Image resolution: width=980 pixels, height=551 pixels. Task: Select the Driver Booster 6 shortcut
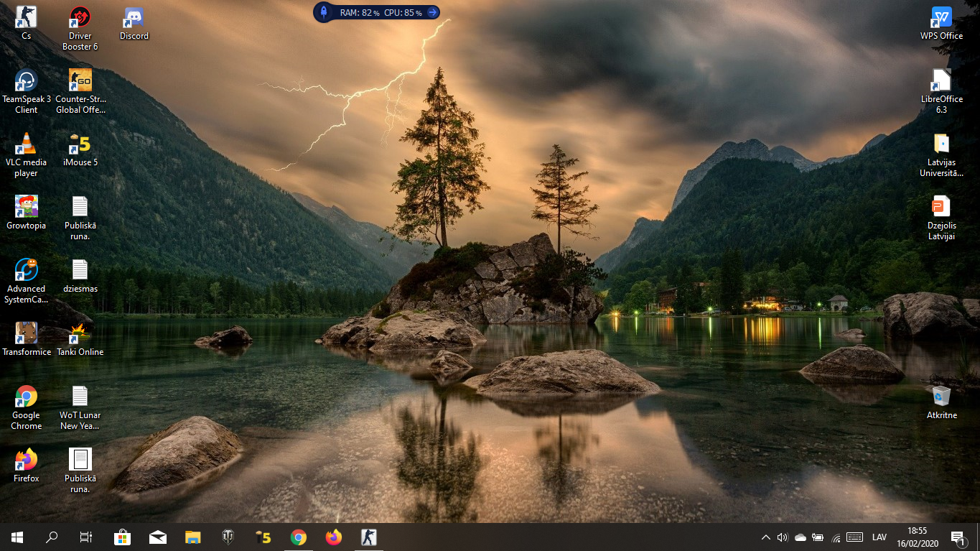[x=80, y=28]
